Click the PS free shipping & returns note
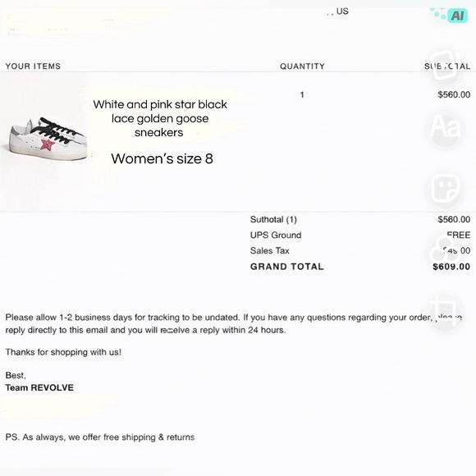 coord(100,437)
